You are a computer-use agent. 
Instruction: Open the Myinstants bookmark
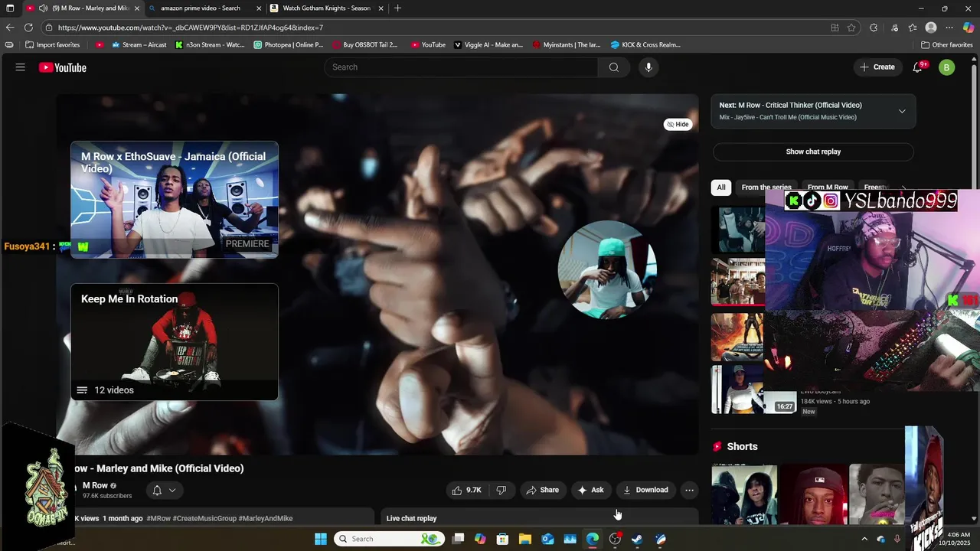[566, 45]
